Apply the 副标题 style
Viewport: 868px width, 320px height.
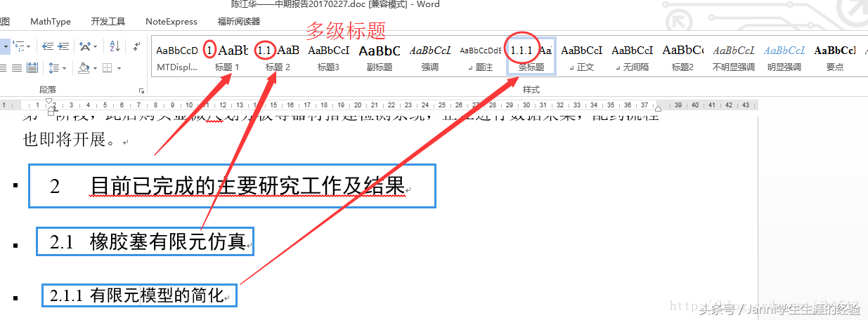(380, 57)
